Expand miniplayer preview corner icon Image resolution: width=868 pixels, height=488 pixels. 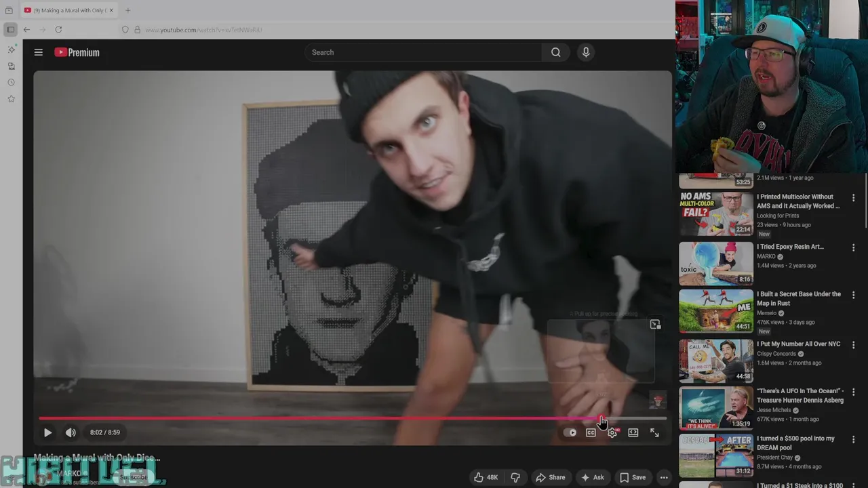coord(655,325)
